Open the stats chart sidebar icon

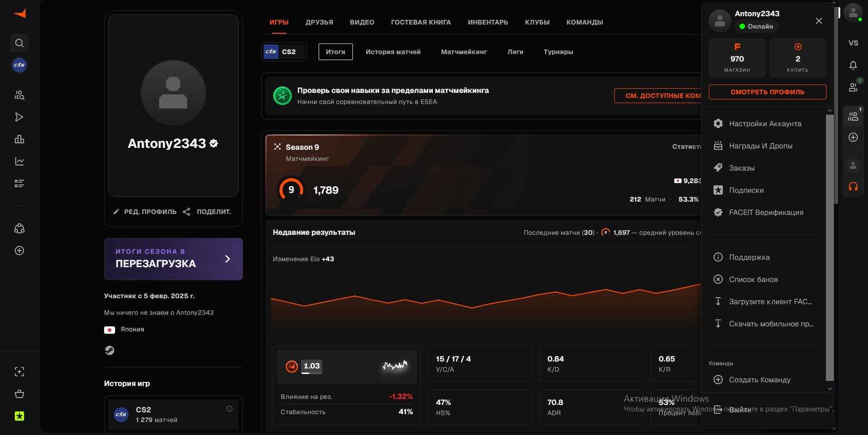[x=19, y=161]
